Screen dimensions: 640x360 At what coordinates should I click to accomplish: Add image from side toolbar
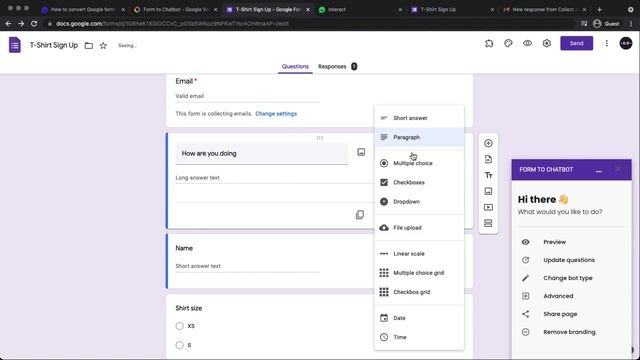(488, 191)
